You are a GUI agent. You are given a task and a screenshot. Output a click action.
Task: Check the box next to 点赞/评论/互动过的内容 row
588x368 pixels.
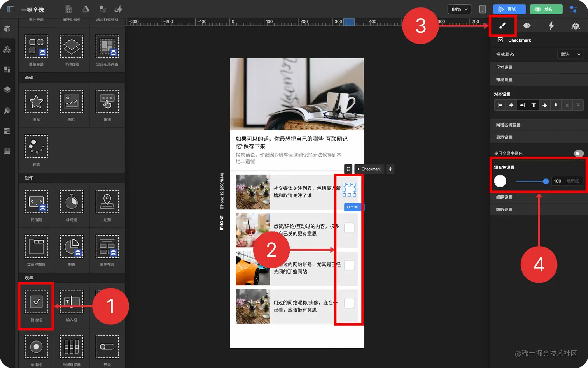pos(349,228)
